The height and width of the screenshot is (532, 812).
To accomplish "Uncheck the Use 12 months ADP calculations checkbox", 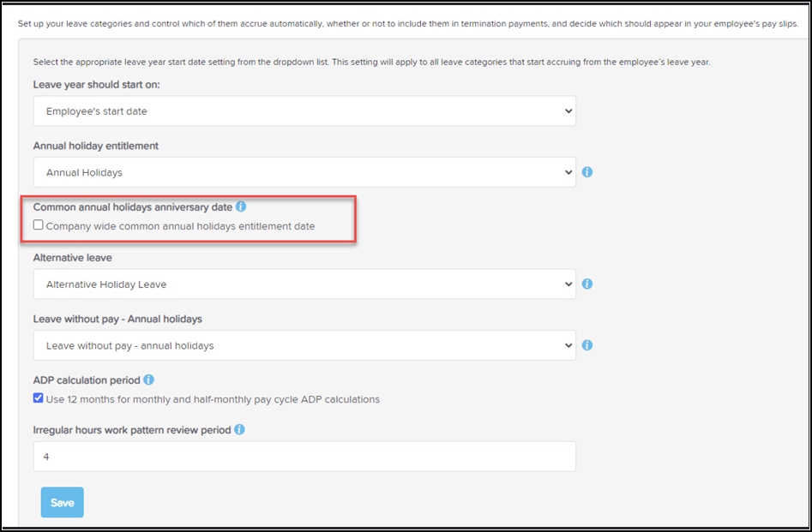I will coord(39,398).
